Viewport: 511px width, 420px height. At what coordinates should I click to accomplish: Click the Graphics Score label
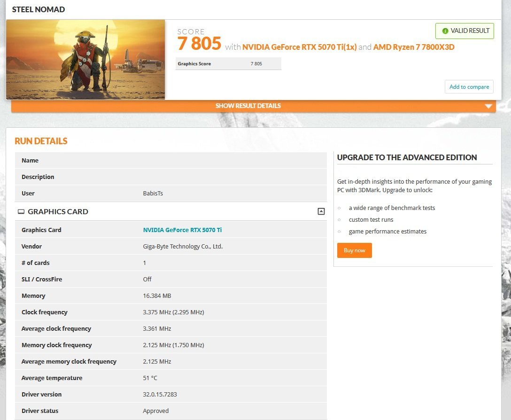pos(194,63)
